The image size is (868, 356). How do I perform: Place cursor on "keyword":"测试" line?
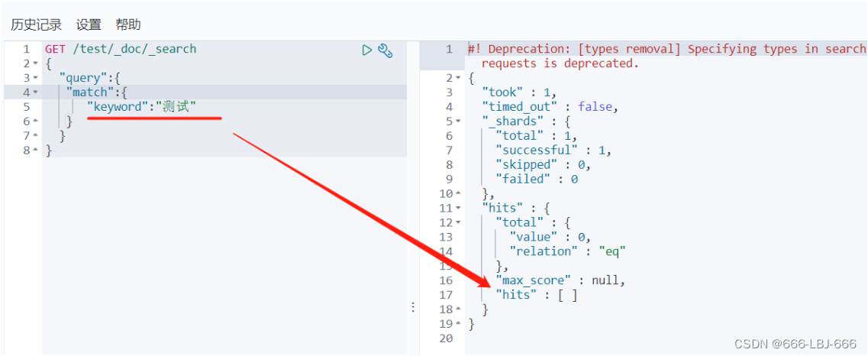point(142,107)
